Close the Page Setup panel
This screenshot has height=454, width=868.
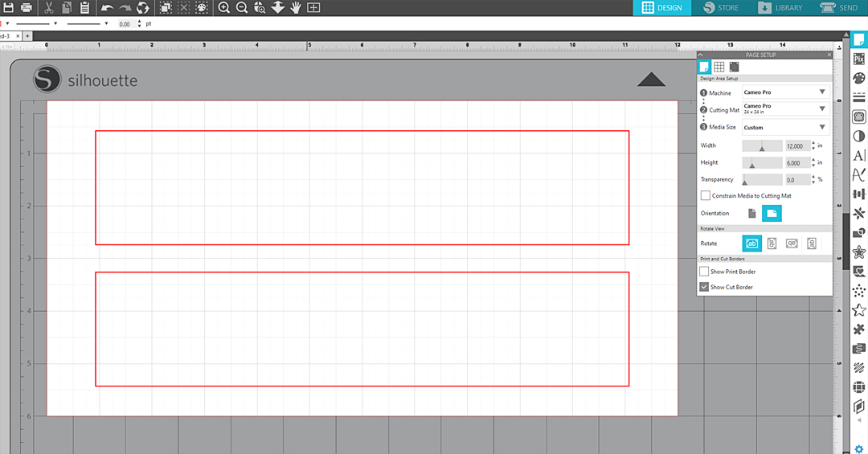point(829,55)
